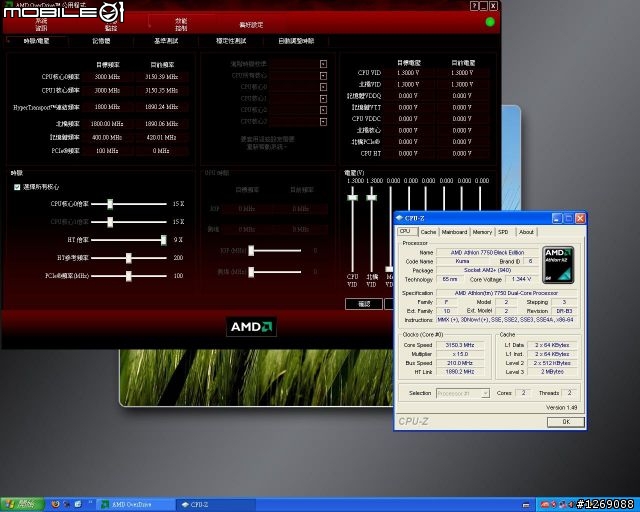Click the language bar icon in the taskbar
This screenshot has height=512, width=640.
pyautogui.click(x=526, y=505)
